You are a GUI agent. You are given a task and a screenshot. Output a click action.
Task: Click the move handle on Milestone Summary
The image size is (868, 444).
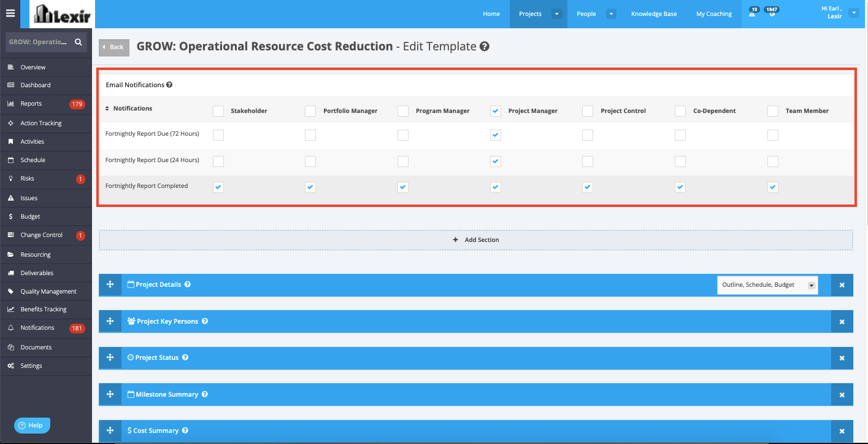(110, 394)
